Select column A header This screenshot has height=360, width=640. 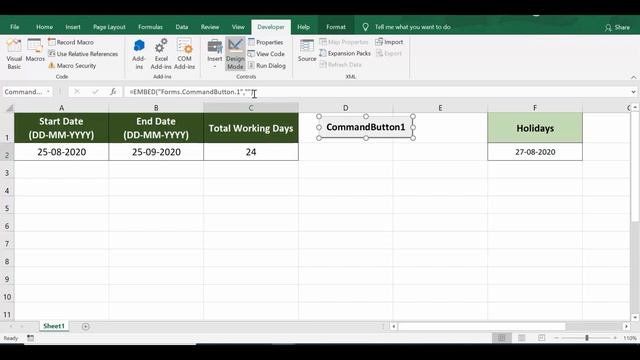point(62,108)
